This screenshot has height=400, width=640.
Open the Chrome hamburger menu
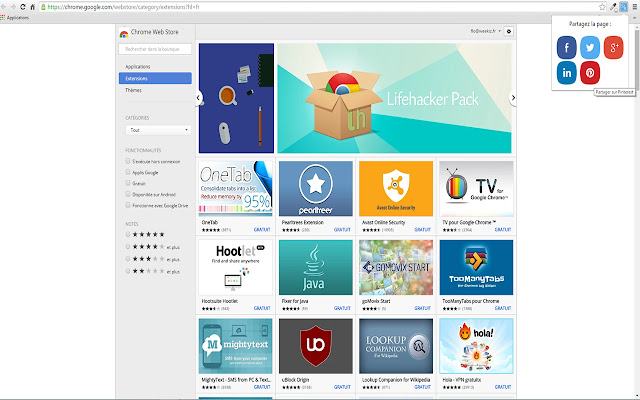click(x=635, y=7)
